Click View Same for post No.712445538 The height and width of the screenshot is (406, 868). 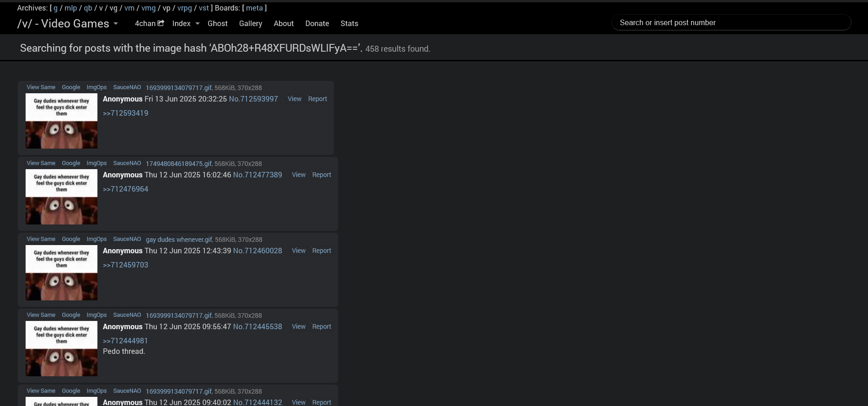pyautogui.click(x=41, y=315)
